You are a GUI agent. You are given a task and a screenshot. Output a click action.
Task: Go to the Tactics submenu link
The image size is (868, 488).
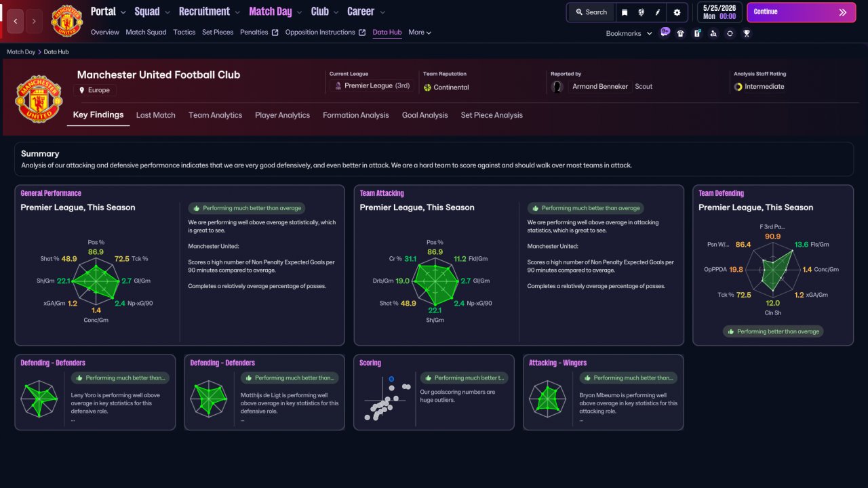pos(184,33)
